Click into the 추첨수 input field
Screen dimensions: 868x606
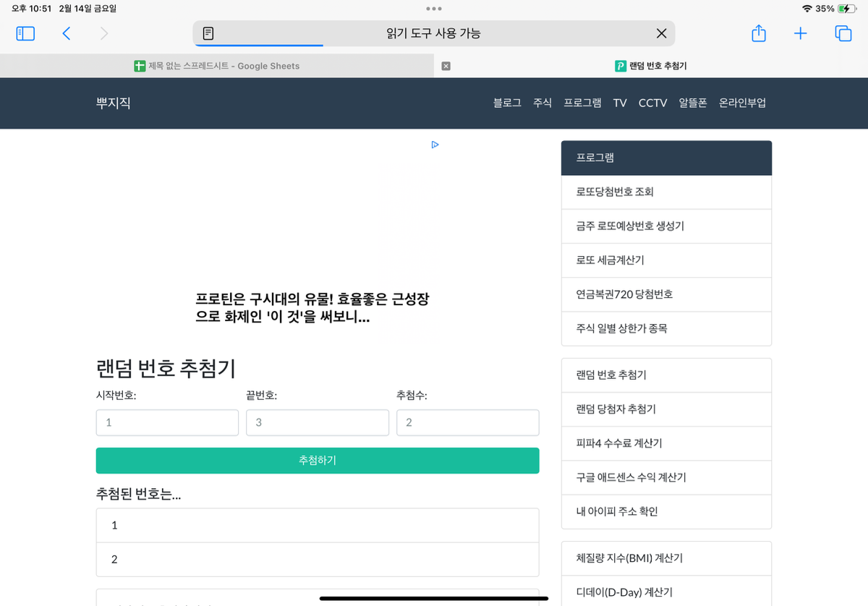click(467, 422)
